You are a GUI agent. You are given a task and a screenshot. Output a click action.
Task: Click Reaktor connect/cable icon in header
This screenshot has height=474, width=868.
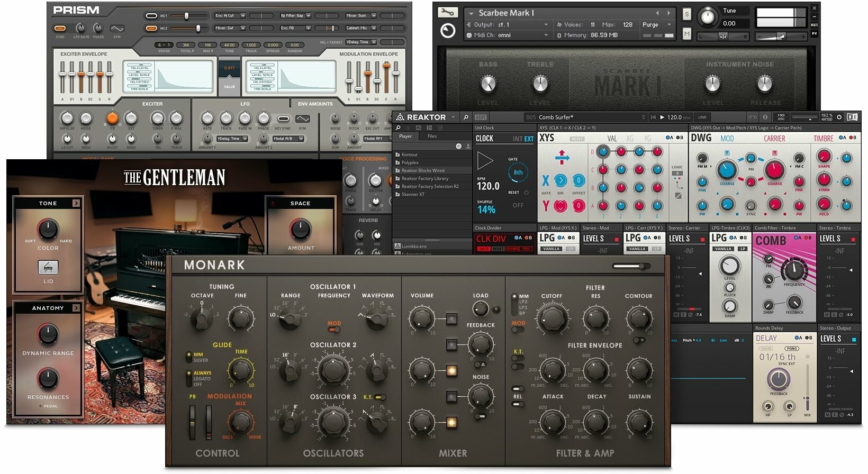click(x=752, y=117)
